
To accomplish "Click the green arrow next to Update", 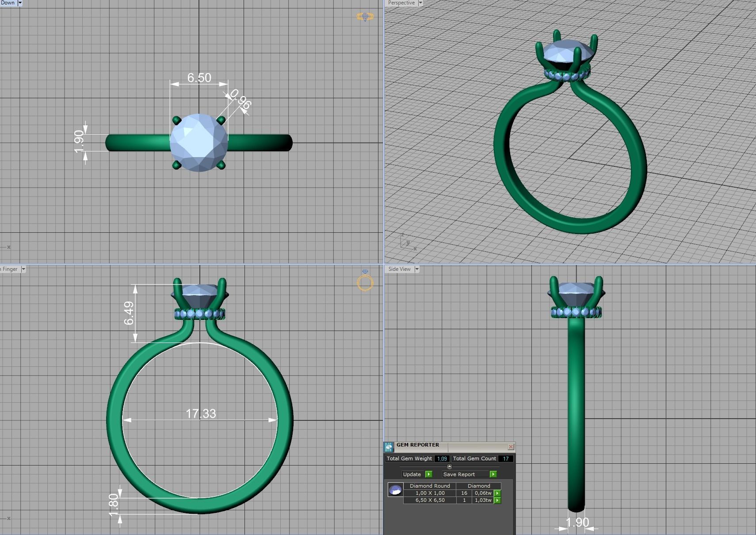I will point(428,474).
